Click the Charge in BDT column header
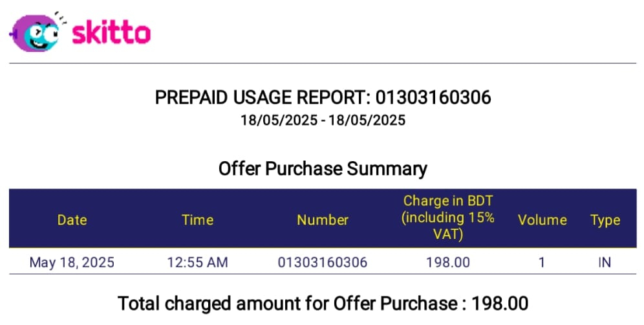The image size is (644, 325). 447,218
